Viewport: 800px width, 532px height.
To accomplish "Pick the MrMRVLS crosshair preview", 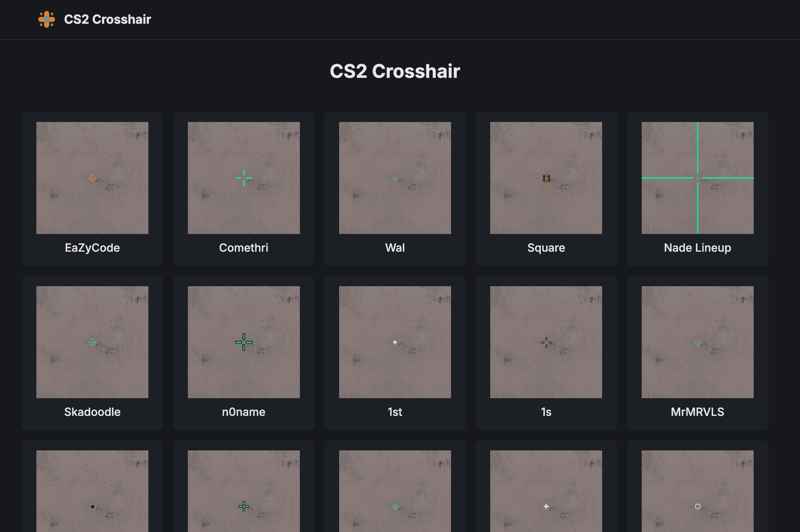I will pyautogui.click(x=697, y=342).
